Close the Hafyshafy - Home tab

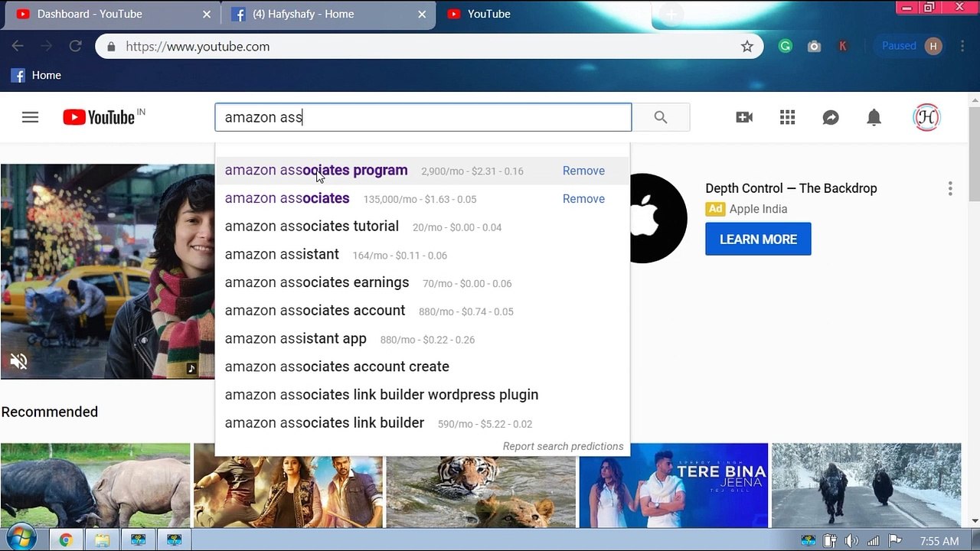coord(422,14)
